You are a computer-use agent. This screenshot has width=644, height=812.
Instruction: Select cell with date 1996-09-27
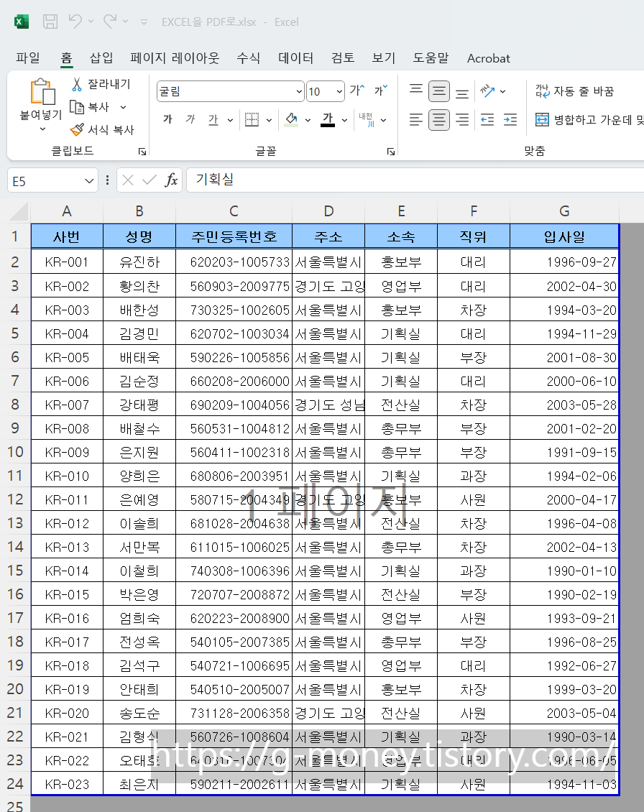click(x=564, y=262)
